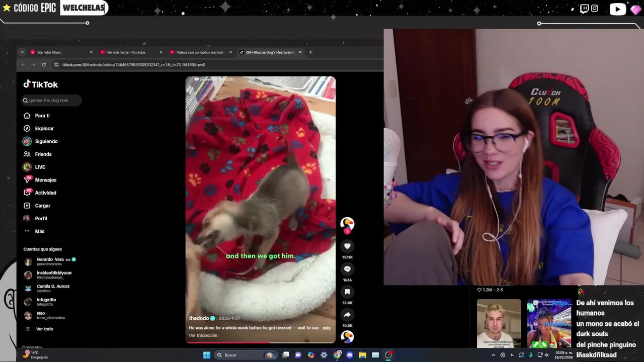The height and width of the screenshot is (362, 644).
Task: Open File Explorer from the taskbar
Action: pyautogui.click(x=362, y=355)
